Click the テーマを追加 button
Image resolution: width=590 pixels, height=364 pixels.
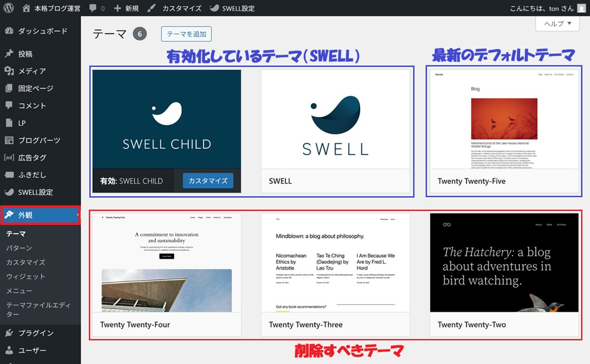tap(186, 34)
